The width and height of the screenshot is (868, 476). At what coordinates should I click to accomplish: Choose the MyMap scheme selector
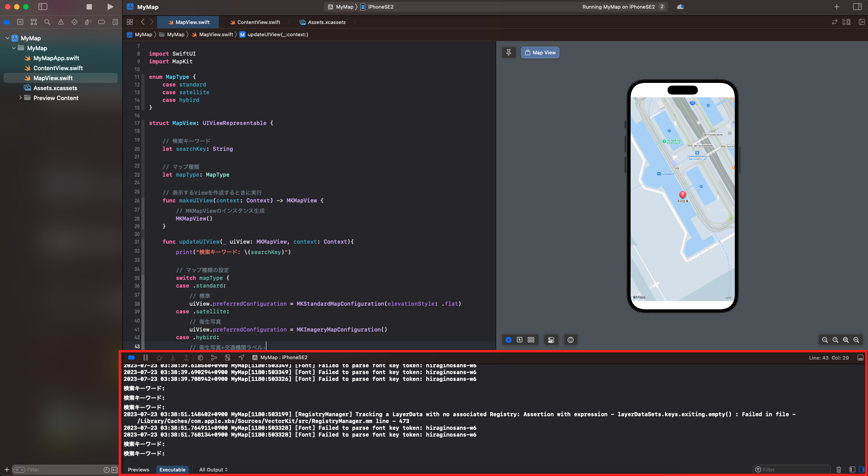[341, 7]
